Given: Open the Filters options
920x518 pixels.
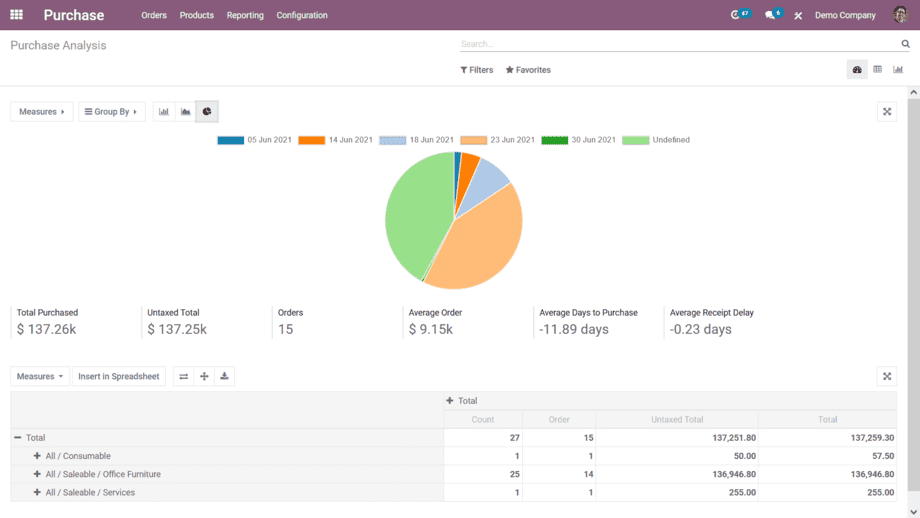Looking at the screenshot, I should pyautogui.click(x=477, y=70).
